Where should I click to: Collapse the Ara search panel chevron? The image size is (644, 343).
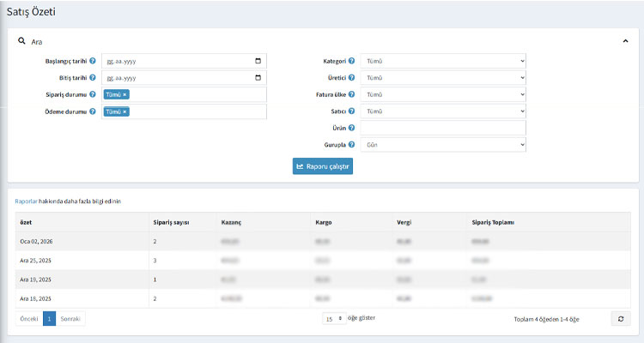pos(625,41)
